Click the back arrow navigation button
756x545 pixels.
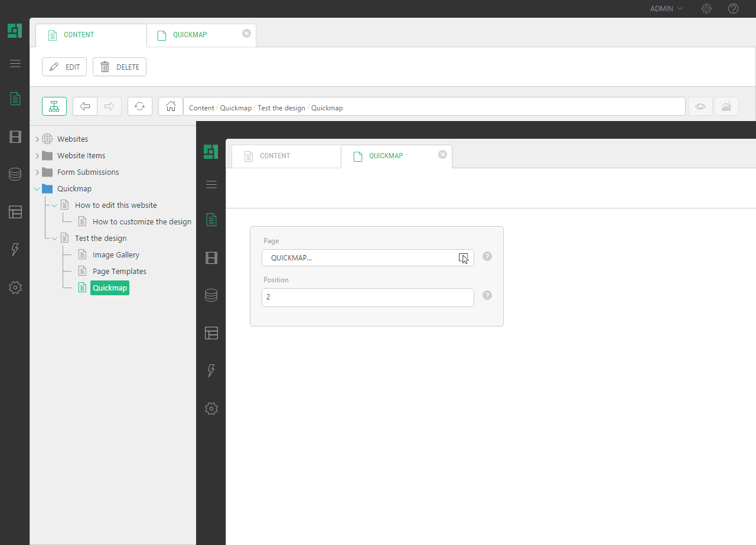click(x=85, y=106)
